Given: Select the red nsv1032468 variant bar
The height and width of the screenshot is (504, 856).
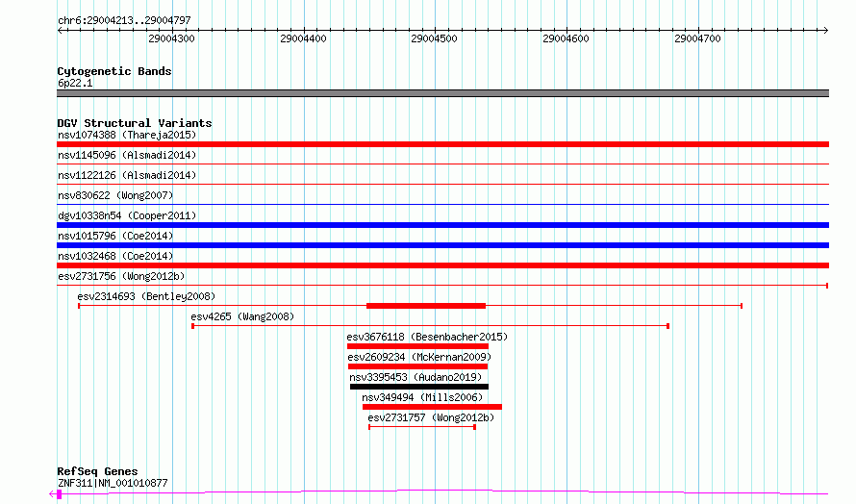Looking at the screenshot, I should click(442, 265).
